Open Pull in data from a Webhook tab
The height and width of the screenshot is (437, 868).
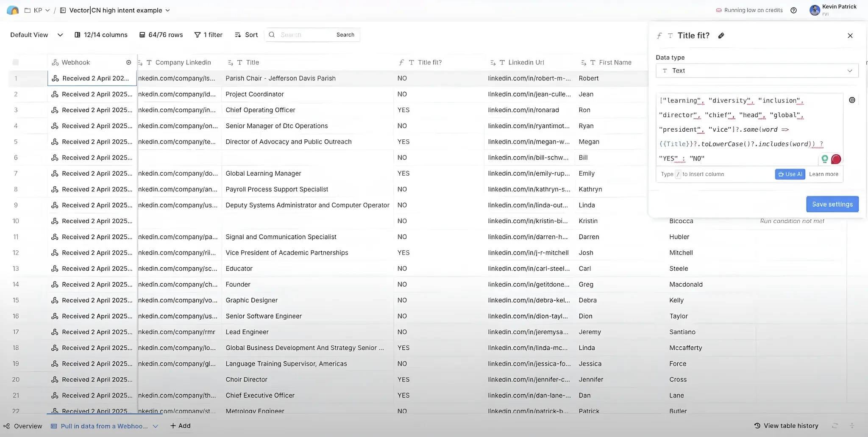(104, 426)
